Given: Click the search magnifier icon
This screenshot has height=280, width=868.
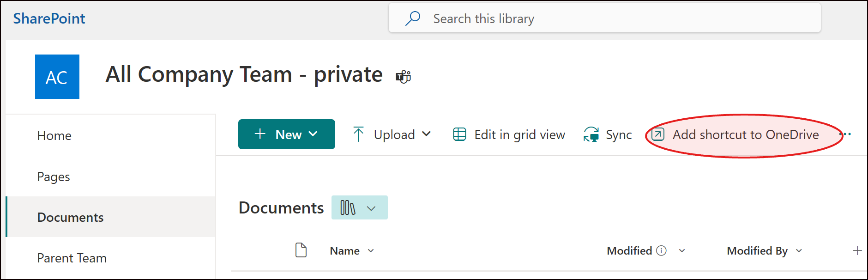Looking at the screenshot, I should click(412, 18).
